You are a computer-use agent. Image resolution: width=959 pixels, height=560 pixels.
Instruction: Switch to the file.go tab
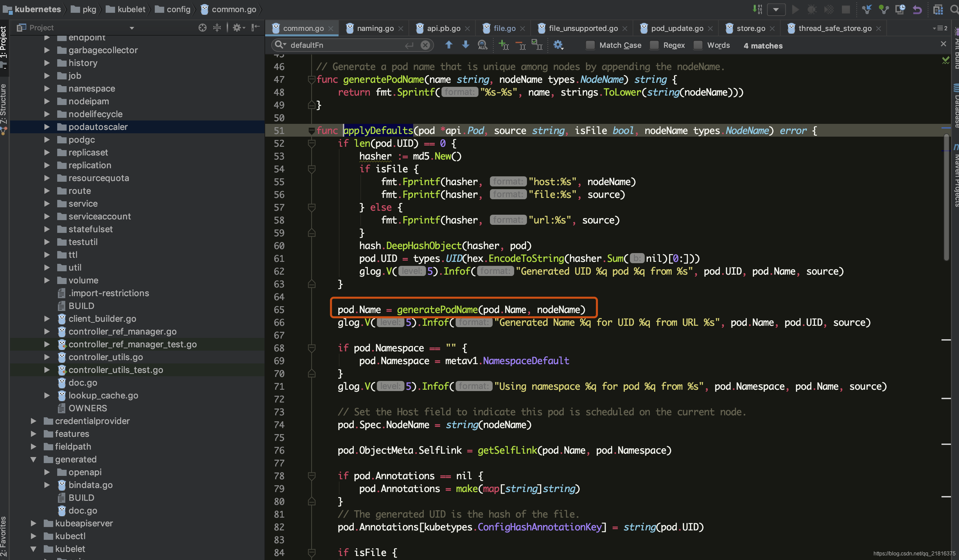[x=504, y=28]
